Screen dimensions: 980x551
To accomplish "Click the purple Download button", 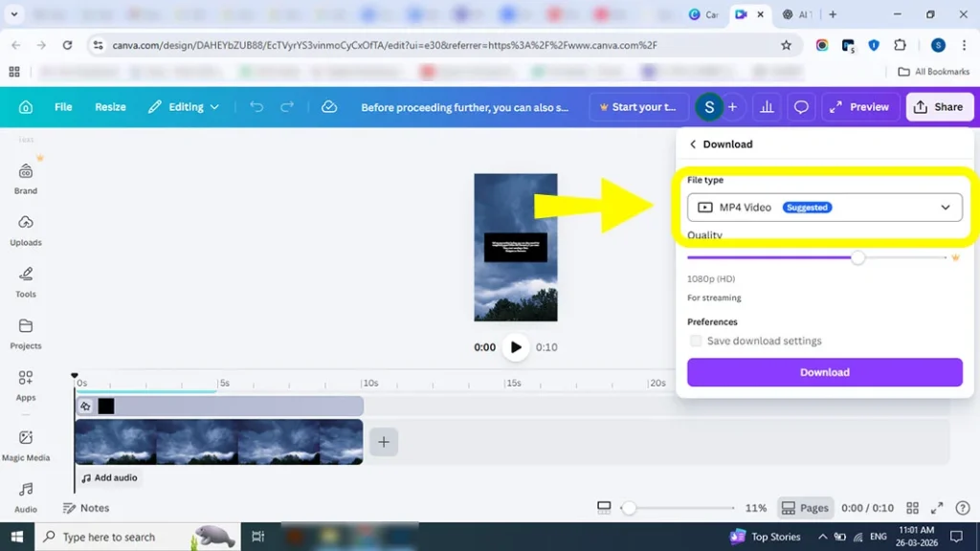I will [824, 372].
